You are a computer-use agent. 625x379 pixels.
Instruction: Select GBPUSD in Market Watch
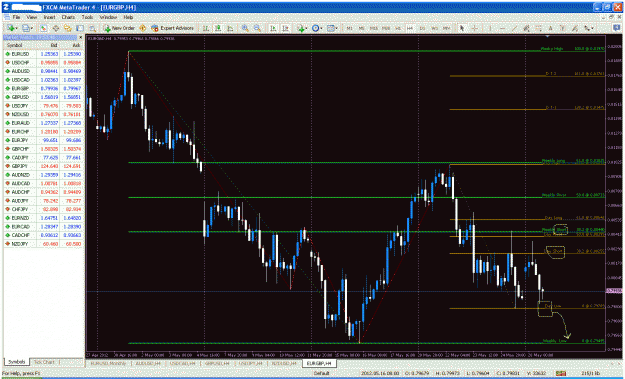point(44,97)
